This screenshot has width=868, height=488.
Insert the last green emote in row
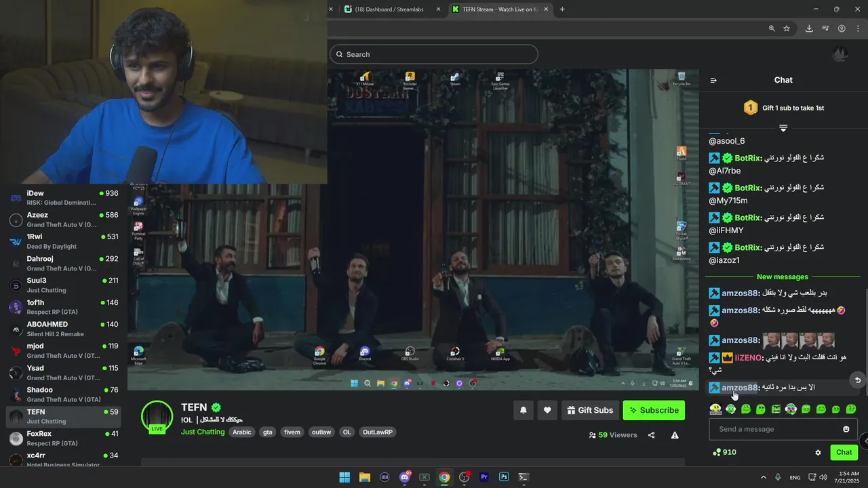(x=851, y=409)
